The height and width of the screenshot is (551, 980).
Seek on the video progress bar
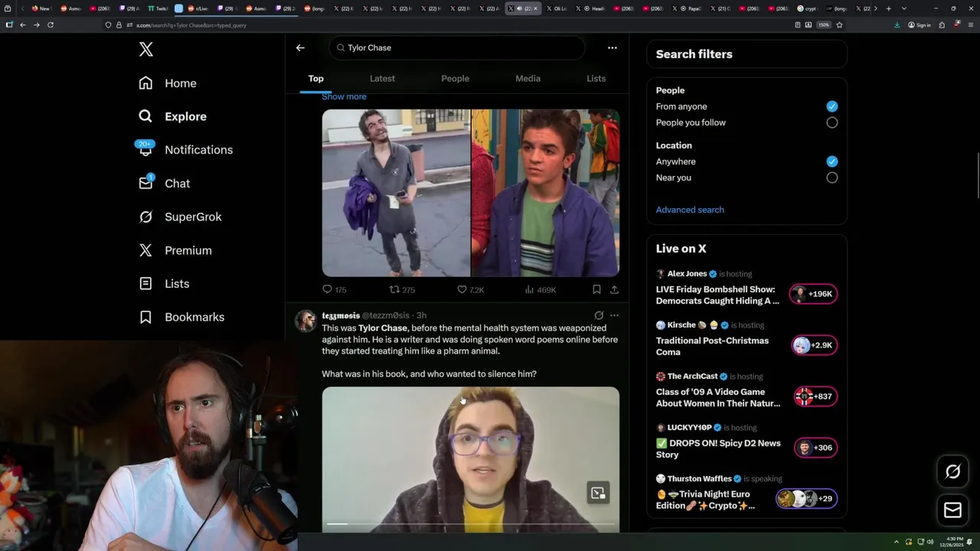pyautogui.click(x=470, y=524)
